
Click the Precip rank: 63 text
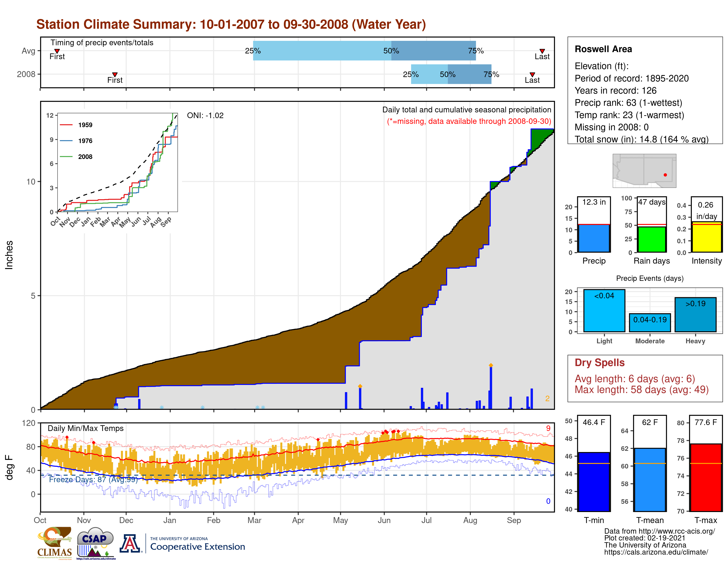(628, 103)
